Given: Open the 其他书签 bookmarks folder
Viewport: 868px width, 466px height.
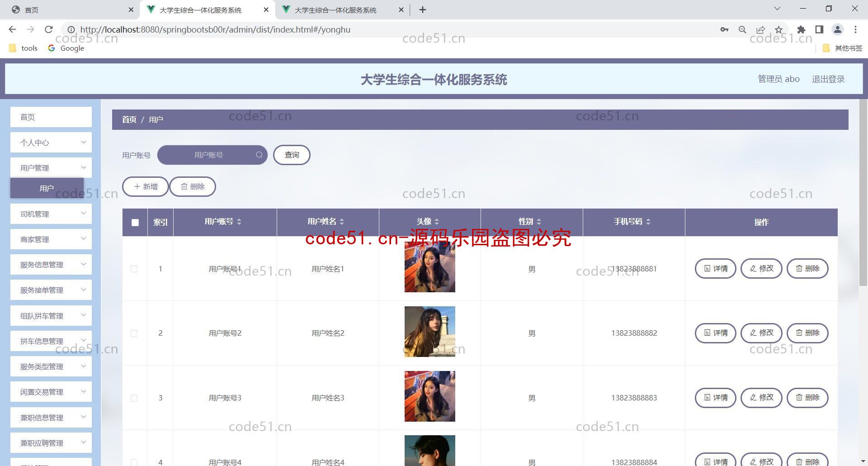Looking at the screenshot, I should click(x=843, y=48).
